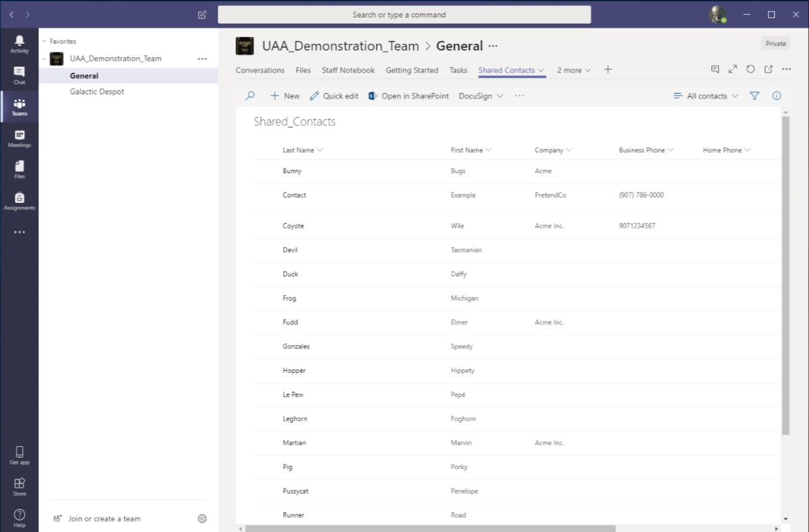Click the new chat compose icon
The image size is (809, 532).
[202, 15]
